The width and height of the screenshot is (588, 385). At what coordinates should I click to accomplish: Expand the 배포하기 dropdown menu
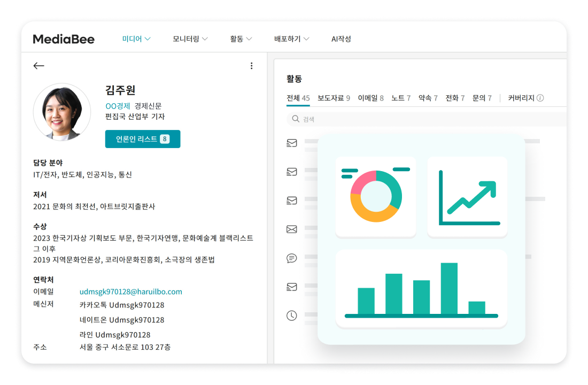pyautogui.click(x=291, y=38)
